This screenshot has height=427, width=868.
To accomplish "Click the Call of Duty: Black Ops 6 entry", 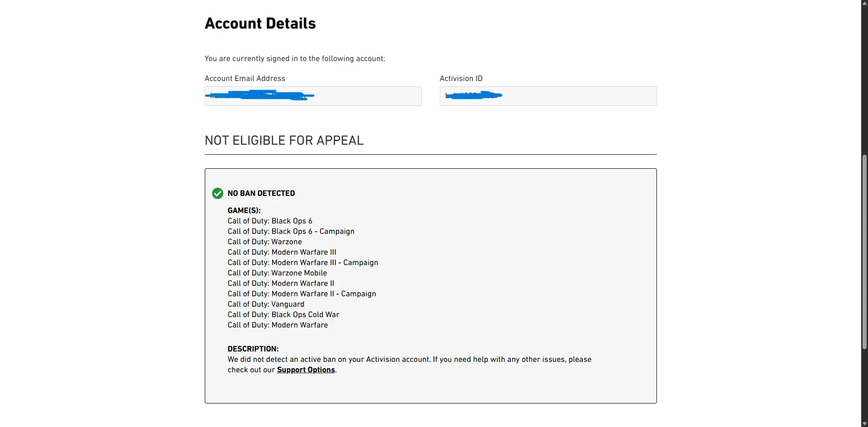I will coord(270,221).
